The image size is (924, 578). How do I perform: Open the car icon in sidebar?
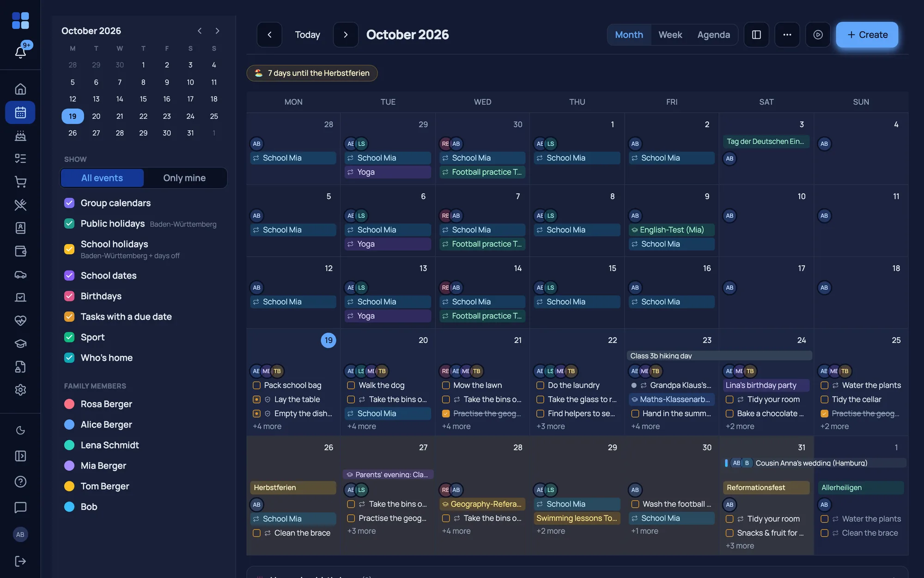[x=20, y=274]
